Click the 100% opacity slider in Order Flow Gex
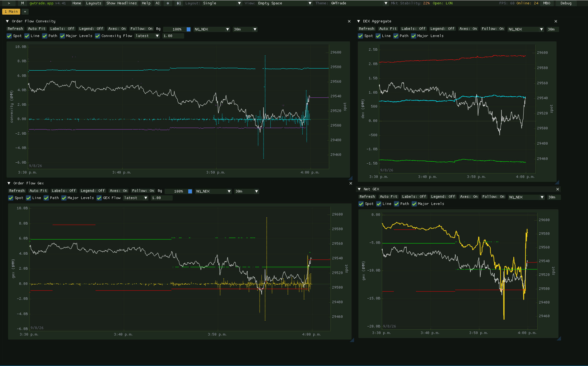588x366 pixels. (x=179, y=191)
